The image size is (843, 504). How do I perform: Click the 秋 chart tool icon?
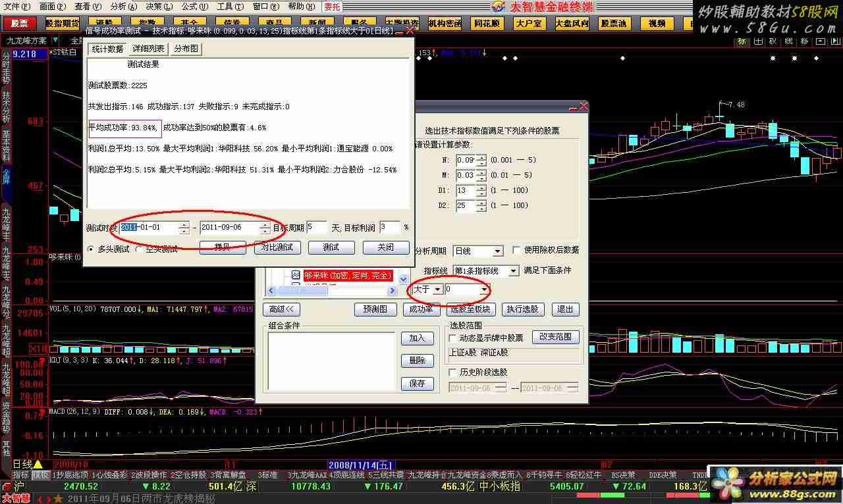(x=772, y=41)
